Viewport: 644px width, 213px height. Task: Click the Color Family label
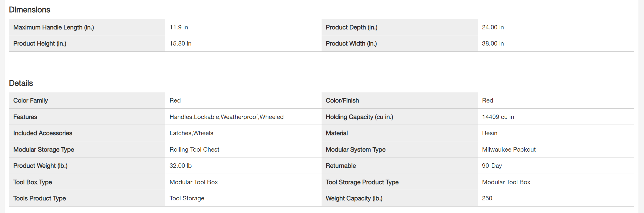31,100
